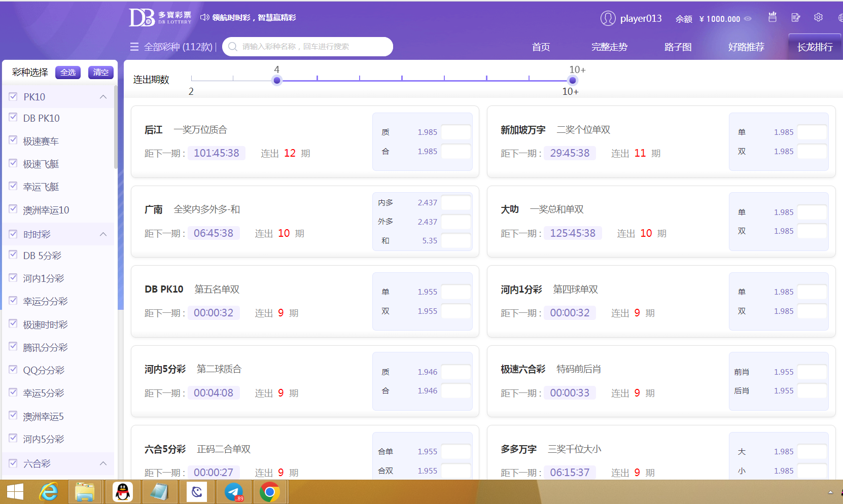The image size is (843, 504).
Task: Click the DB Lottery logo
Action: coord(160,17)
